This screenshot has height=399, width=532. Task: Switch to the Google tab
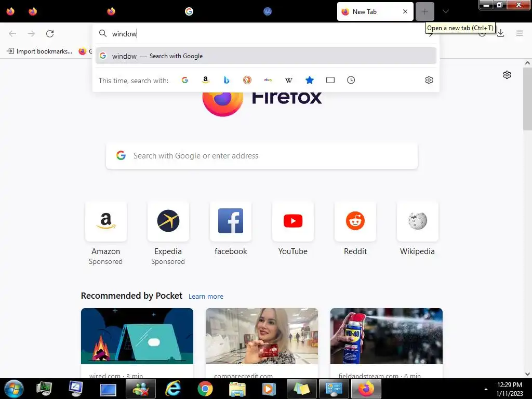click(189, 11)
